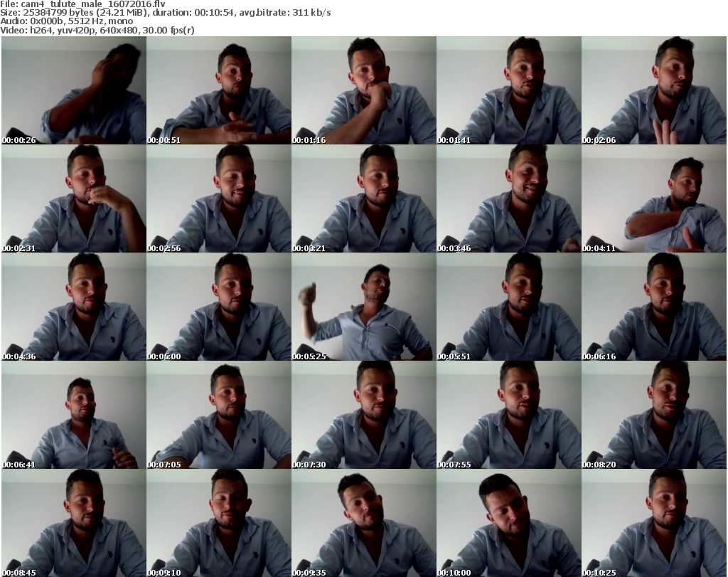Click the file name cam4_tulute_male_16072016.flv
728x577 pixels.
tap(93, 4)
